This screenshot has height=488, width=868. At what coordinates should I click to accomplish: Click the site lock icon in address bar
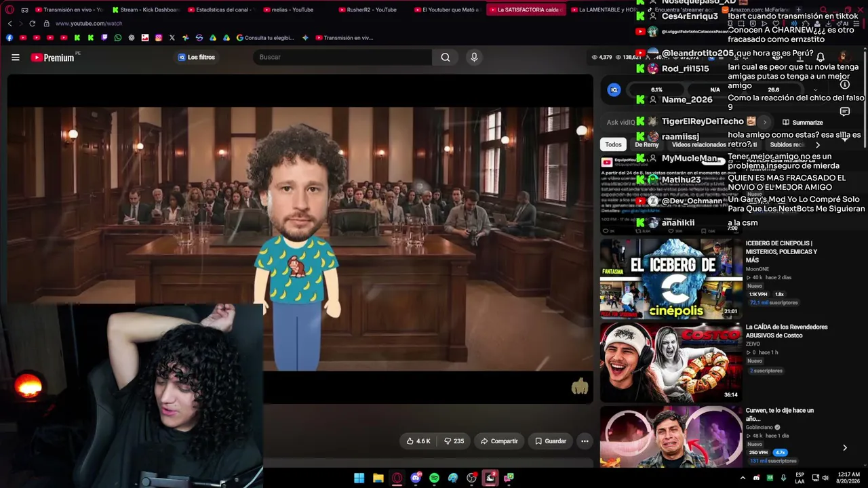click(47, 23)
